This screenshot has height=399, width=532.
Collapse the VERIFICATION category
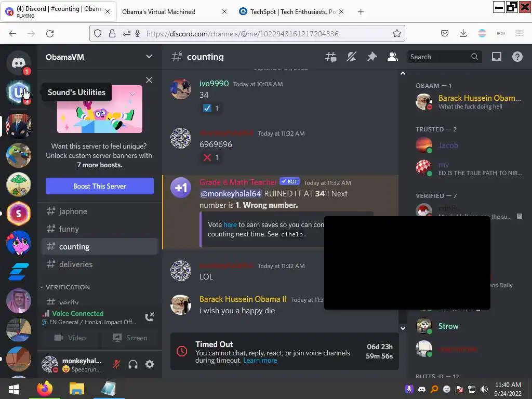pyautogui.click(x=68, y=287)
